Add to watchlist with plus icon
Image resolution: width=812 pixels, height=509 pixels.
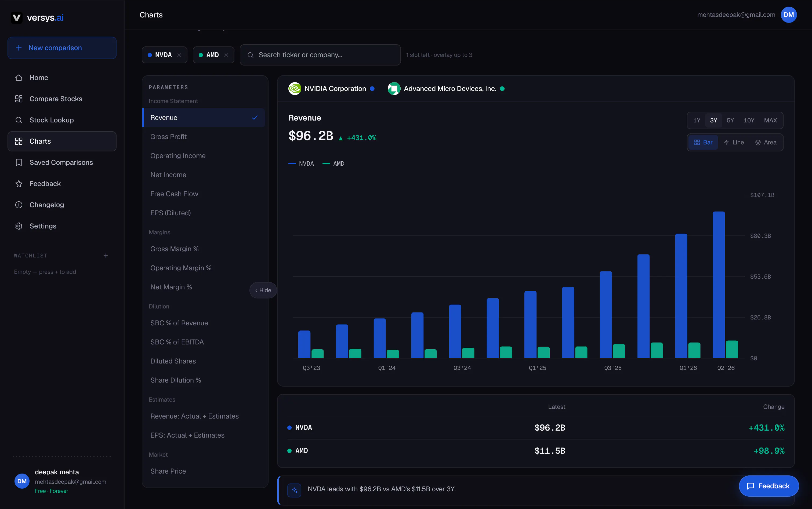pyautogui.click(x=106, y=256)
